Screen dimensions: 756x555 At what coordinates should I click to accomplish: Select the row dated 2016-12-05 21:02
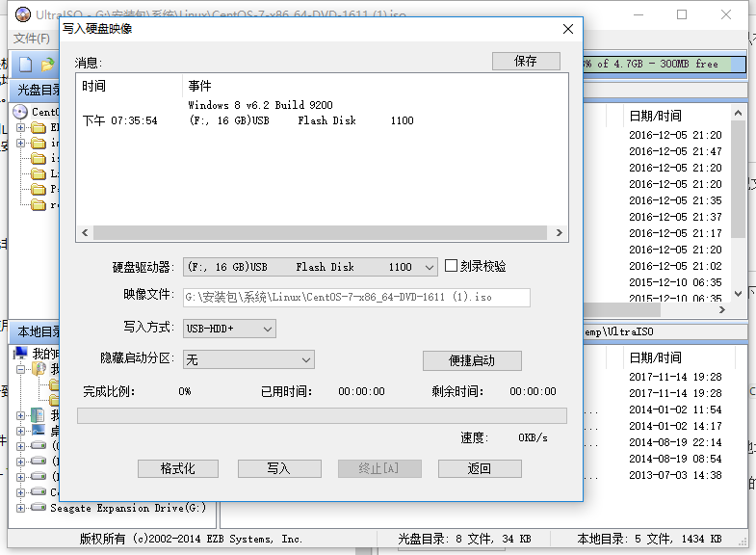(675, 266)
